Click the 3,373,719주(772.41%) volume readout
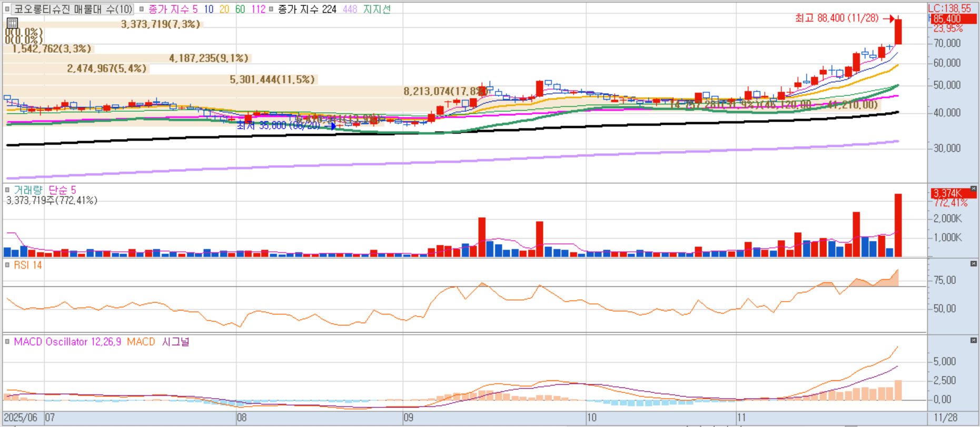 click(52, 200)
